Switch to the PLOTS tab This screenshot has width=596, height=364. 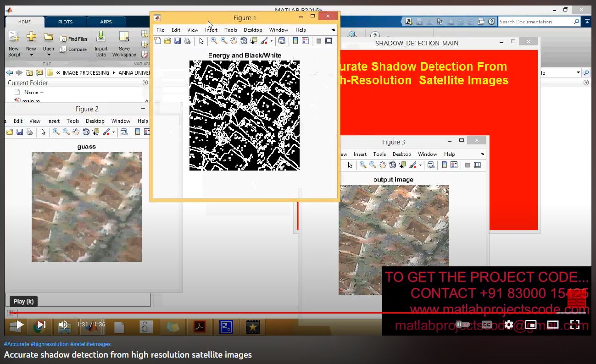[65, 22]
